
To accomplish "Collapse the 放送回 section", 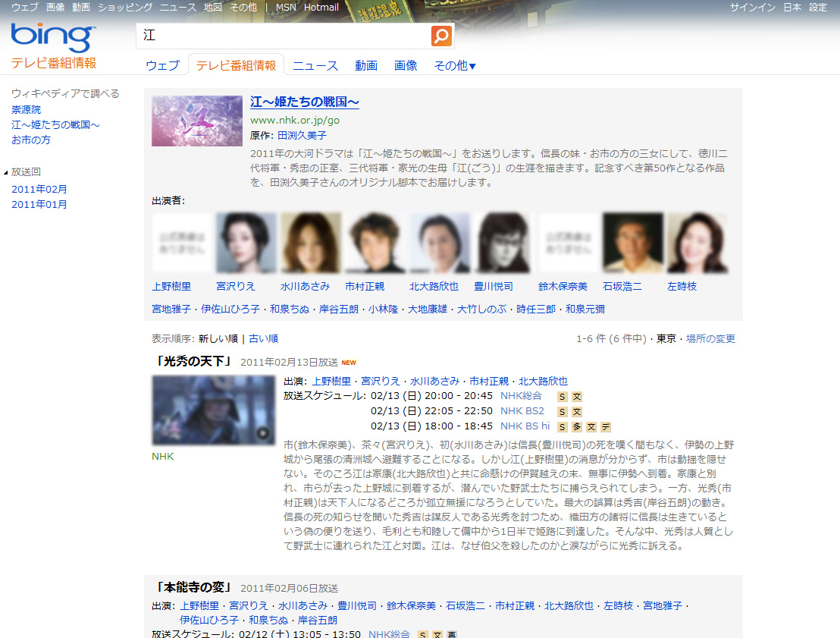I will pos(6,172).
